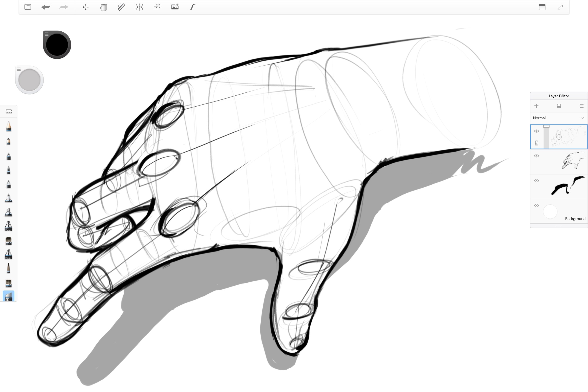Open the Layer Editor menu via hamburger icon
Image resolution: width=588 pixels, height=392 pixels.
tap(581, 106)
